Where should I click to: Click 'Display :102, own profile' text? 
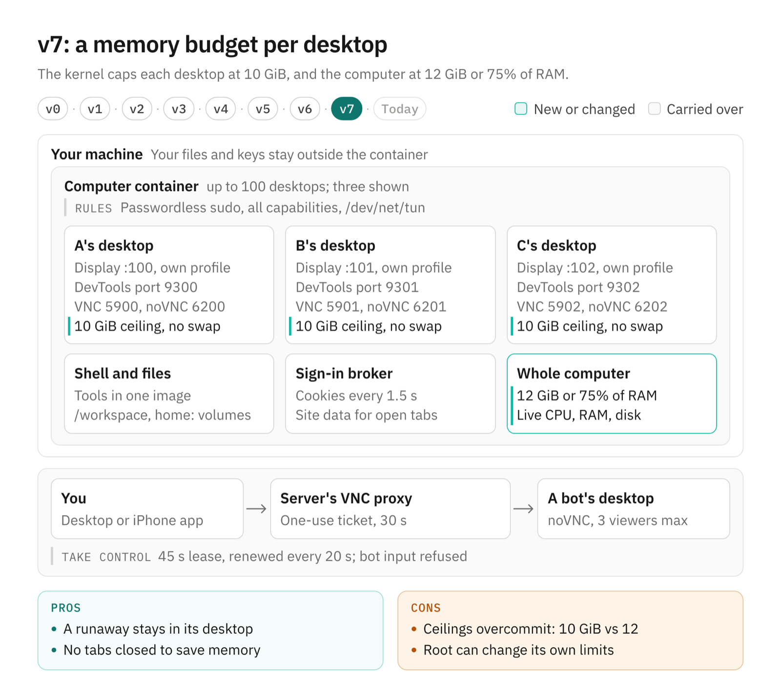click(x=595, y=268)
